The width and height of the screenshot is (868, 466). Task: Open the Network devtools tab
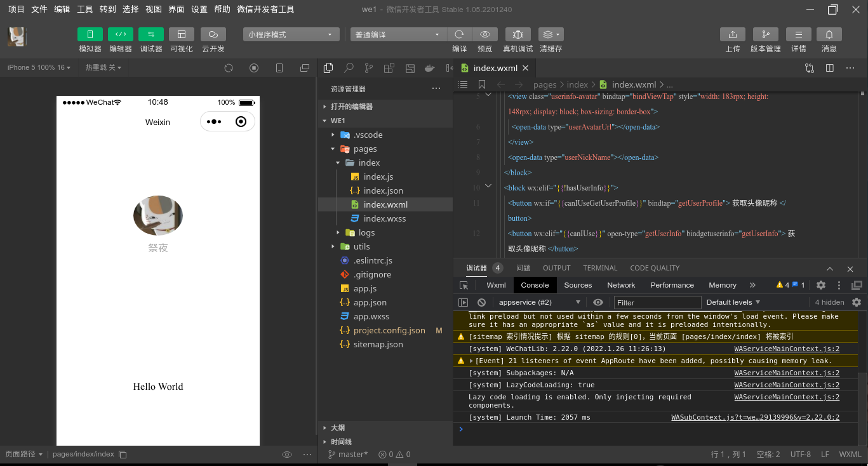point(621,285)
